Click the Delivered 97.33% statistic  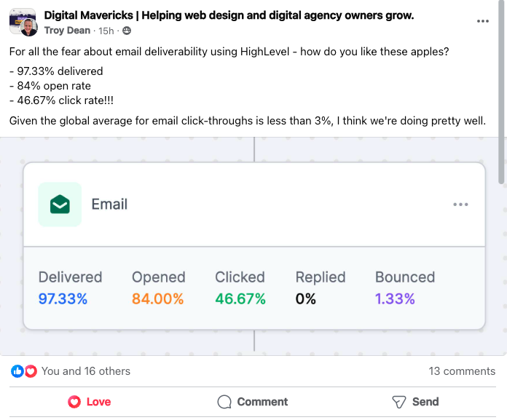[70, 288]
